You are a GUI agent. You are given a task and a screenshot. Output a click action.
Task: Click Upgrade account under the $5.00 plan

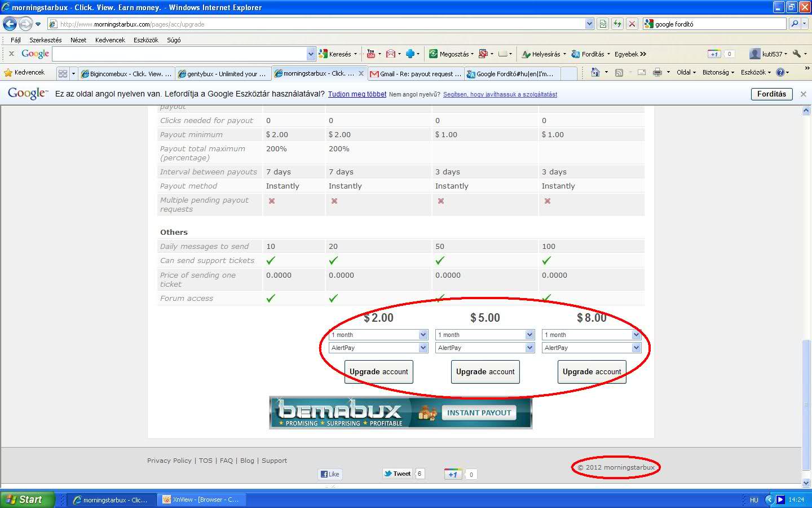(485, 372)
